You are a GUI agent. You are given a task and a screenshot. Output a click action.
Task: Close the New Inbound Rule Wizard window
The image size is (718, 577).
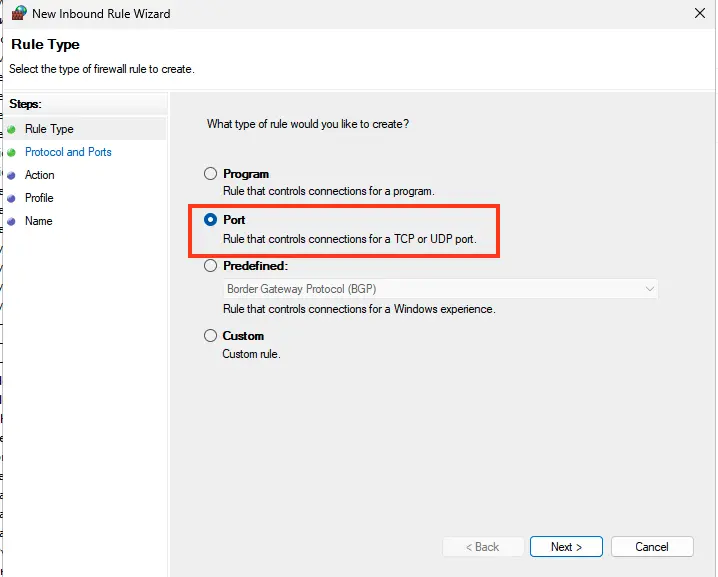click(698, 14)
